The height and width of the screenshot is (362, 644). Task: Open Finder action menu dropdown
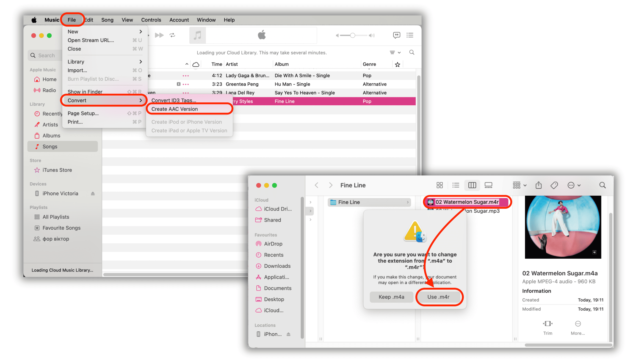click(574, 185)
